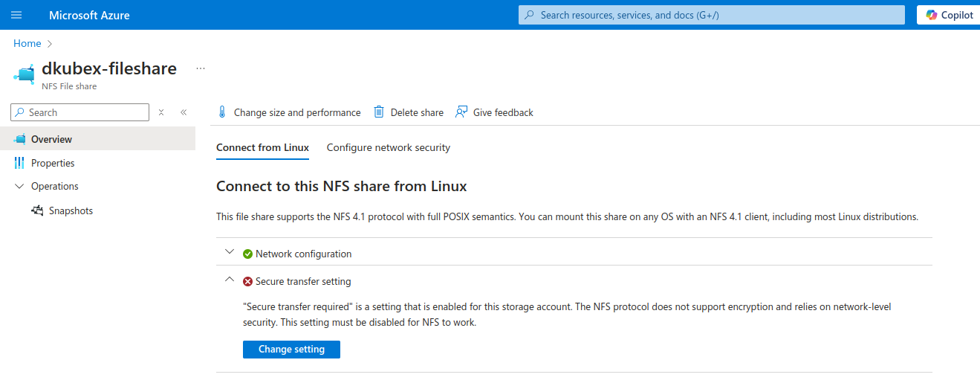Viewport: 980px width, 386px height.
Task: Open Snapshots under Operations
Action: point(71,210)
